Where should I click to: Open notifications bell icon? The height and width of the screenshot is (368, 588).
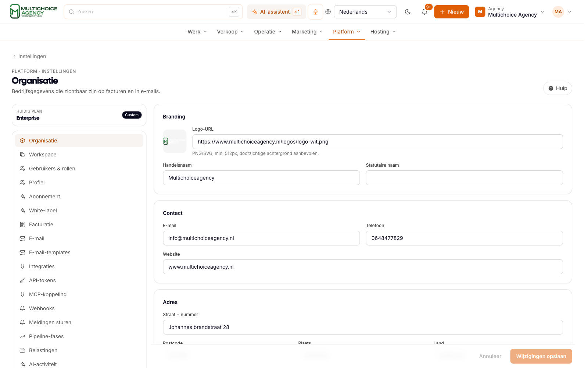424,12
